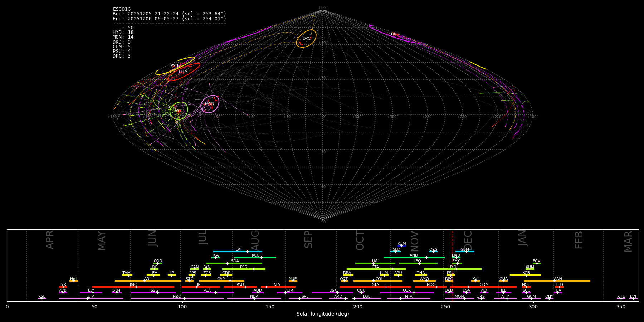Click the ETA shower bar label
644x322 pixels.
tap(91, 296)
